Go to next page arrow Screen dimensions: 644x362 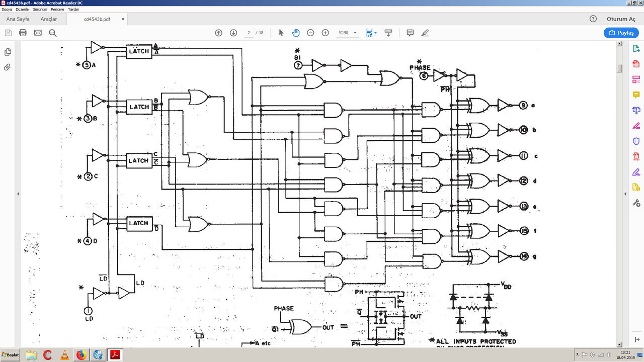click(233, 33)
